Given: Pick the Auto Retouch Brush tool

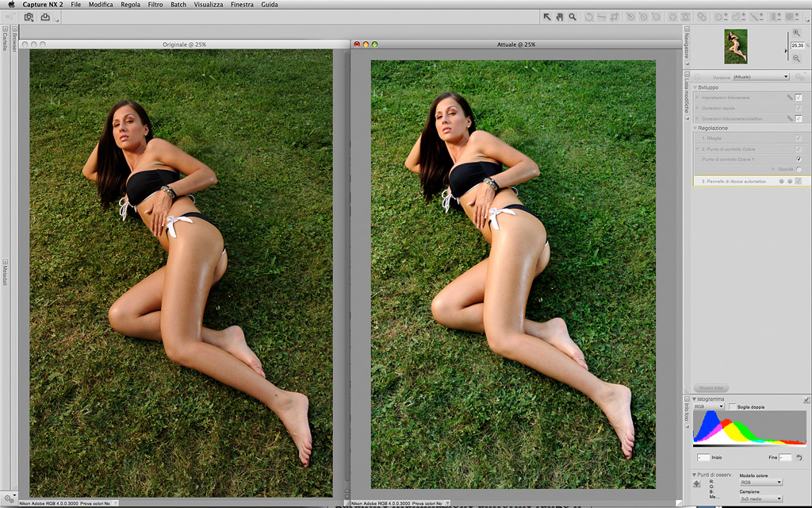Looking at the screenshot, I should (x=702, y=17).
